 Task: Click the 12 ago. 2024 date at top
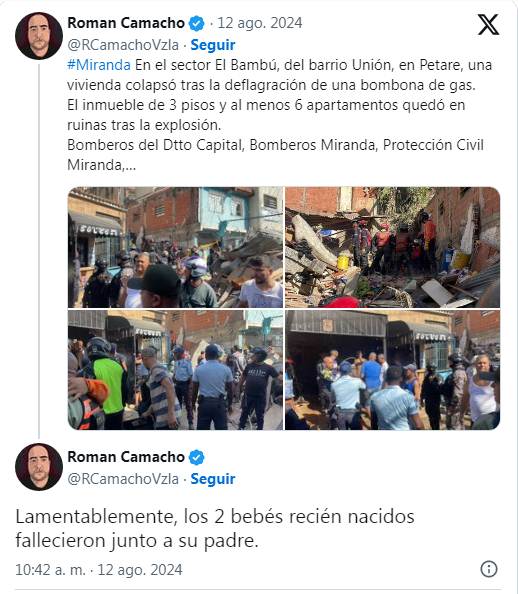tap(260, 23)
